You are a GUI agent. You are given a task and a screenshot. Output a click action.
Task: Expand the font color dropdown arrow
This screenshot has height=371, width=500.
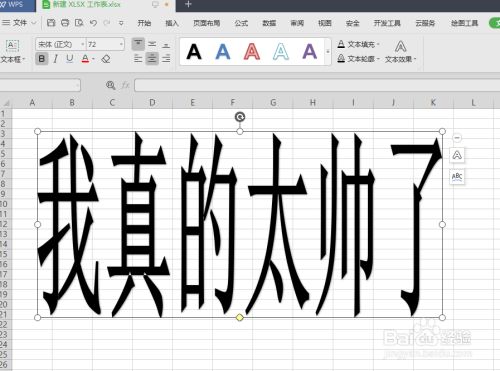(x=94, y=59)
